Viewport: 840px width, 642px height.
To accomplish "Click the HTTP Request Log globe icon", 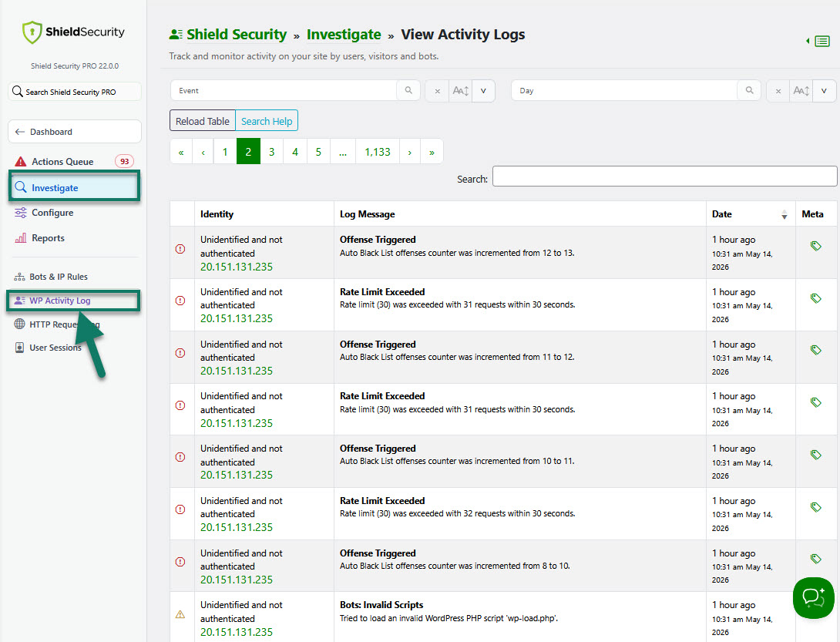I will (19, 324).
